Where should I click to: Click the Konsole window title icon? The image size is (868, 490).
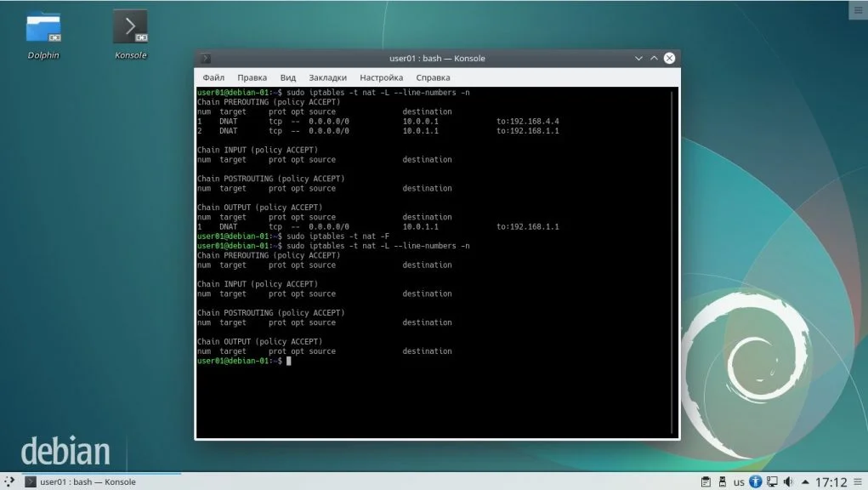click(206, 58)
